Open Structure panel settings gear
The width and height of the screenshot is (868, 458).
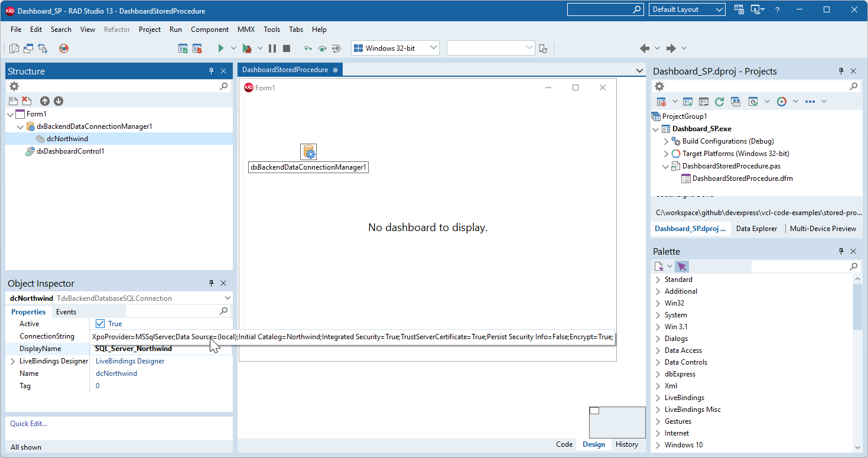click(x=14, y=86)
